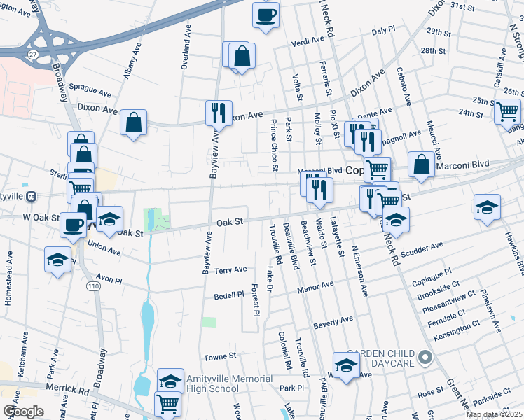Screen dimensions: 524x420
Task: Click the school icon below Lafayette St
Action: [x=346, y=365]
